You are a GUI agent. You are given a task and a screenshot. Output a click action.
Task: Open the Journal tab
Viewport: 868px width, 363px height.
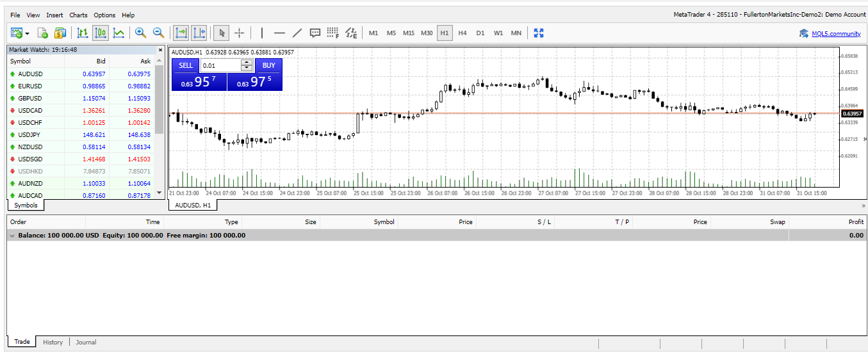pyautogui.click(x=86, y=343)
